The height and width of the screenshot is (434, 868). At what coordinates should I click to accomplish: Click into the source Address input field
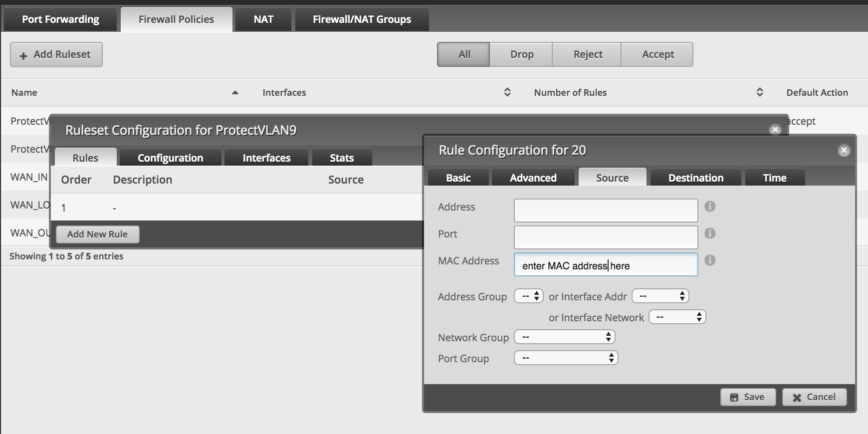606,211
